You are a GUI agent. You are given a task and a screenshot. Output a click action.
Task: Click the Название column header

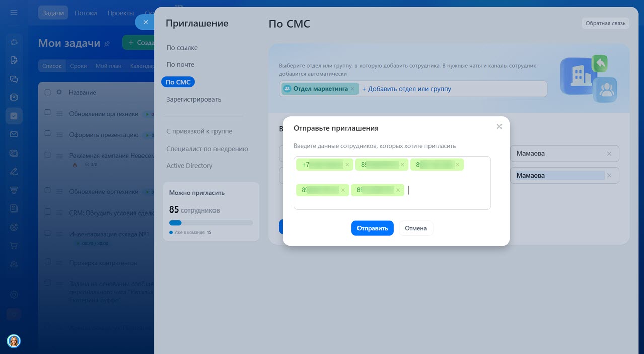click(x=83, y=93)
